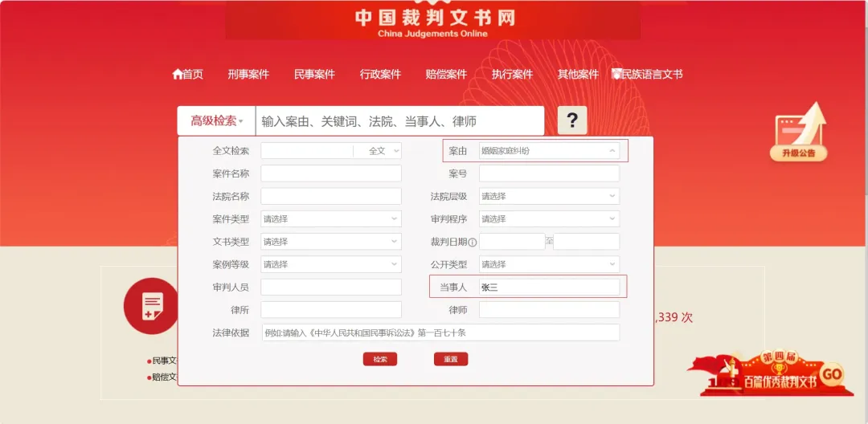The height and width of the screenshot is (424, 868).
Task: Click the main keyword search input box
Action: 399,121
